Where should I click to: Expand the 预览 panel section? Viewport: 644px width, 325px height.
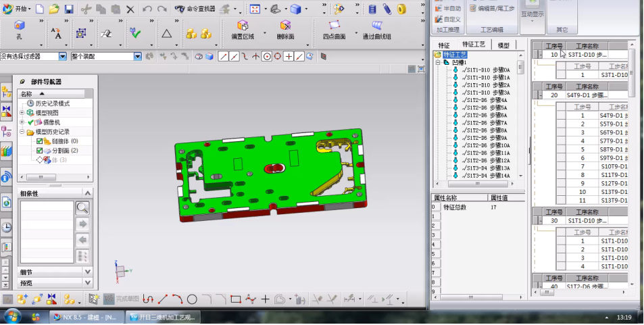pos(87,282)
